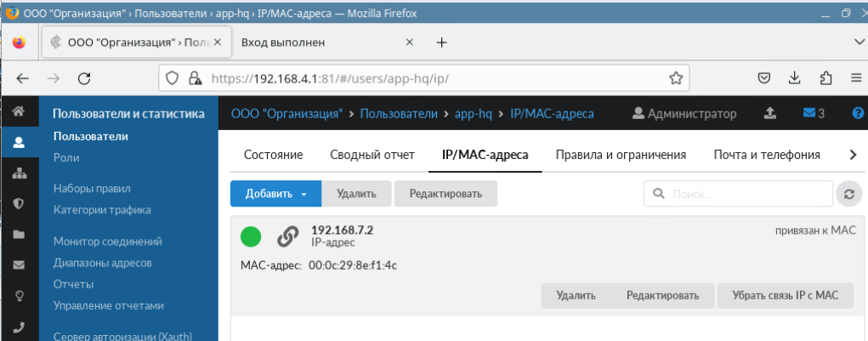
Task: Open Наборы правил in sidebar
Action: click(x=92, y=189)
